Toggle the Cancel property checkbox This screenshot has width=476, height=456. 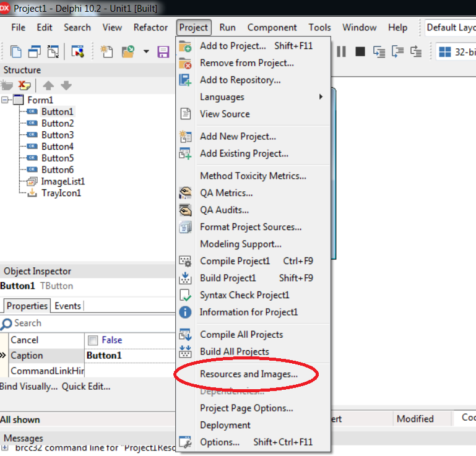coord(93,340)
